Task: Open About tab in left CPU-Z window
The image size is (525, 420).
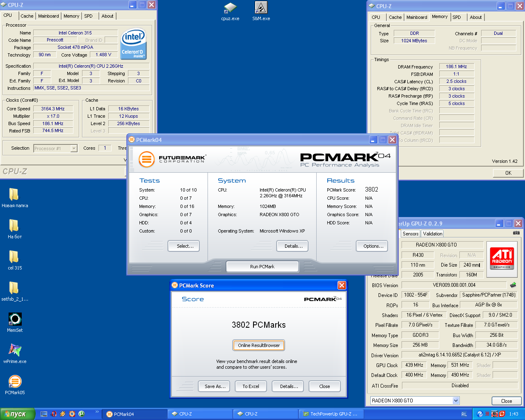Action: [x=107, y=16]
